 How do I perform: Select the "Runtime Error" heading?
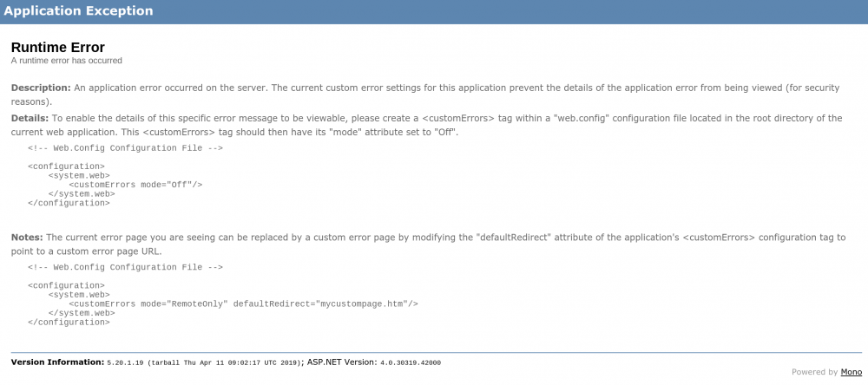point(57,48)
